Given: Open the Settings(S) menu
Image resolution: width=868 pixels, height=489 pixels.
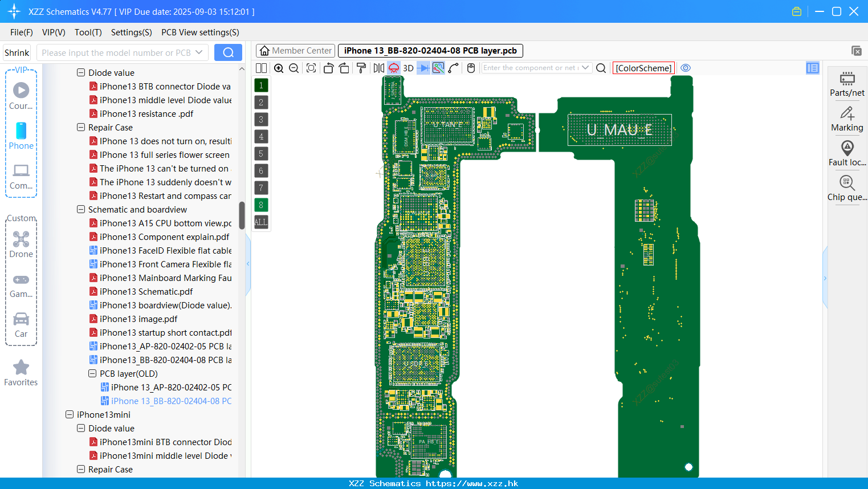Looking at the screenshot, I should click(132, 32).
